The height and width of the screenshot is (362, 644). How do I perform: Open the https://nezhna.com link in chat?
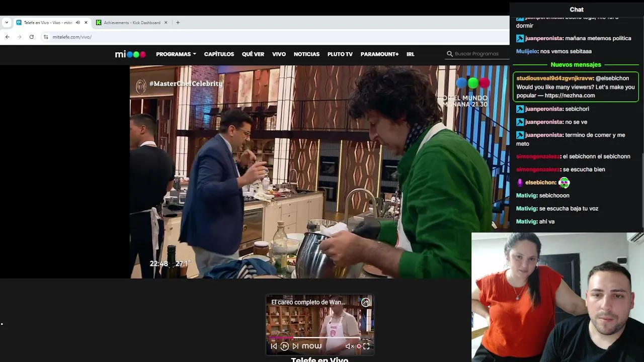(570, 96)
